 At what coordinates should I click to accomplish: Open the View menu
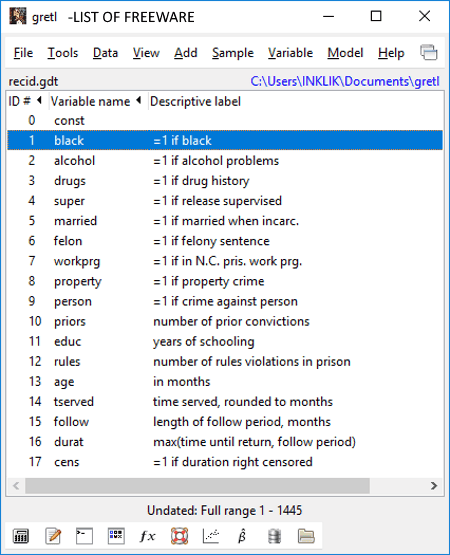(x=146, y=53)
